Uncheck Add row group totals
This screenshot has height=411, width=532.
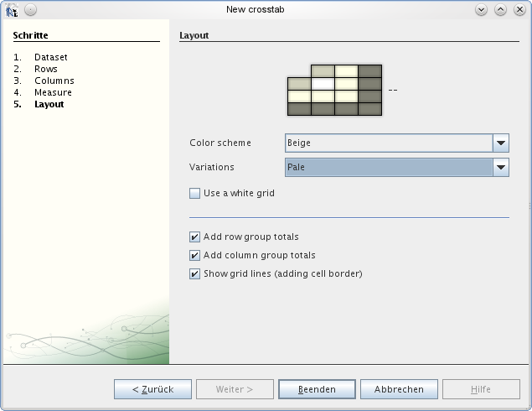pos(194,237)
